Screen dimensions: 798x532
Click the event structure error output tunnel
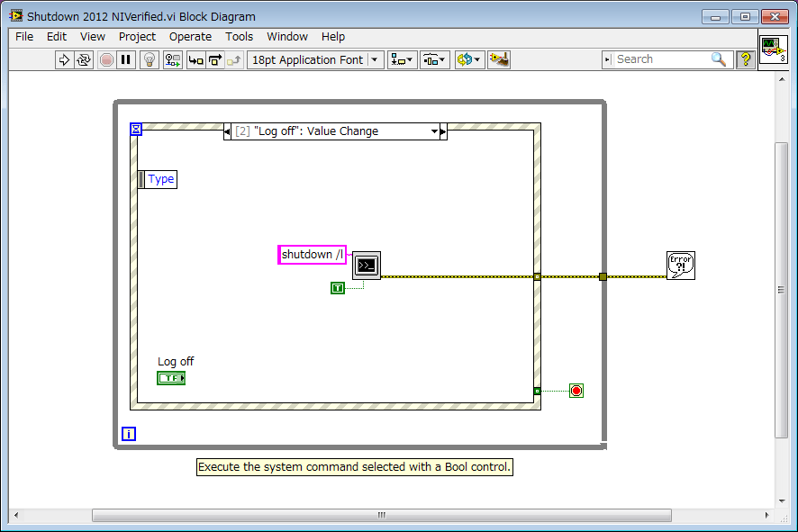537,276
